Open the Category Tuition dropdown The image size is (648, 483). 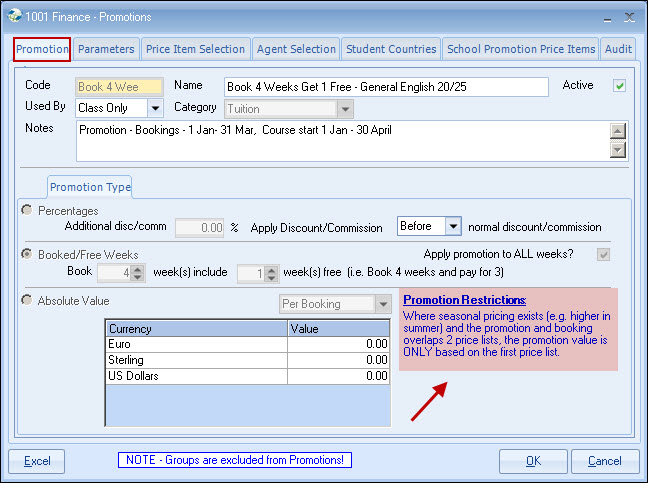(345, 108)
